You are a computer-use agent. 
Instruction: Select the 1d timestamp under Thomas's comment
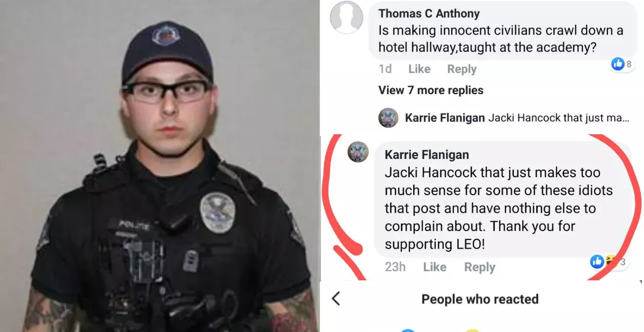385,69
